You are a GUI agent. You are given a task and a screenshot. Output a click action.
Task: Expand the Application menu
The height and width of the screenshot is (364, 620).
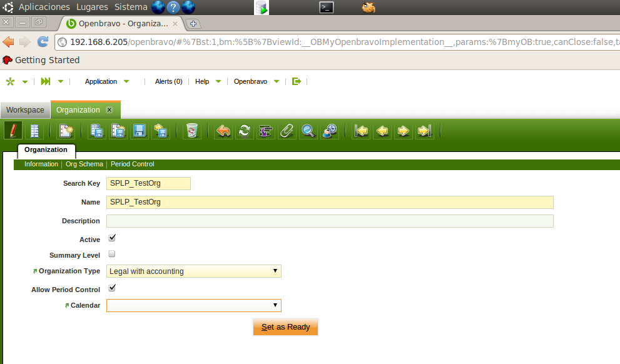[107, 81]
